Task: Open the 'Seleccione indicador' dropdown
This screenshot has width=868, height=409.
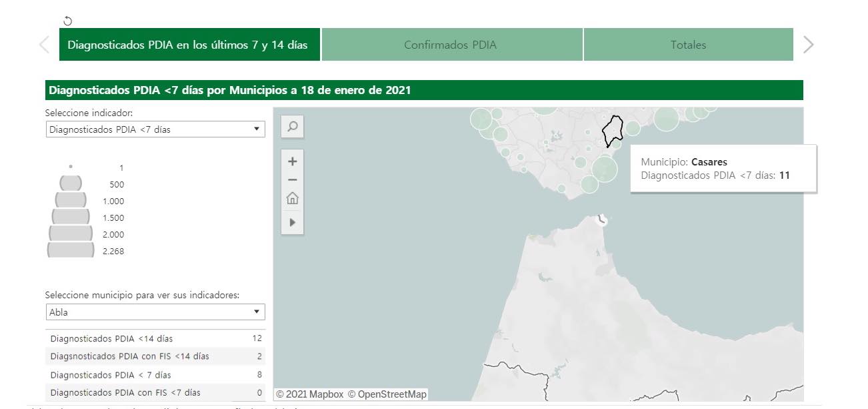Action: [x=155, y=129]
